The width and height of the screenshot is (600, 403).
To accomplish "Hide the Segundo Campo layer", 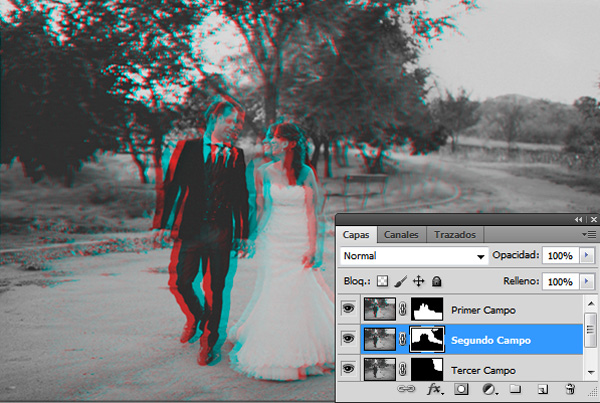I will pos(348,339).
